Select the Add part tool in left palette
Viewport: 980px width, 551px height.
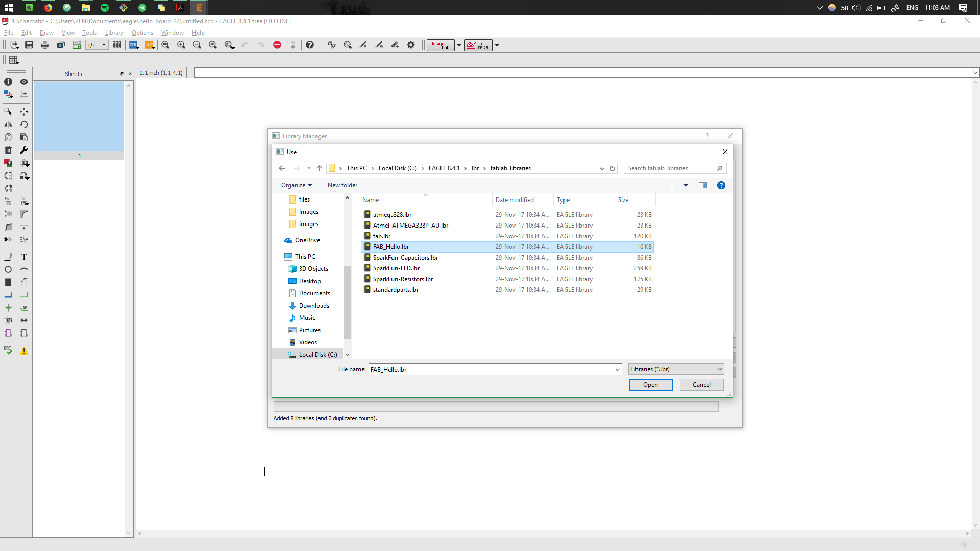8,163
